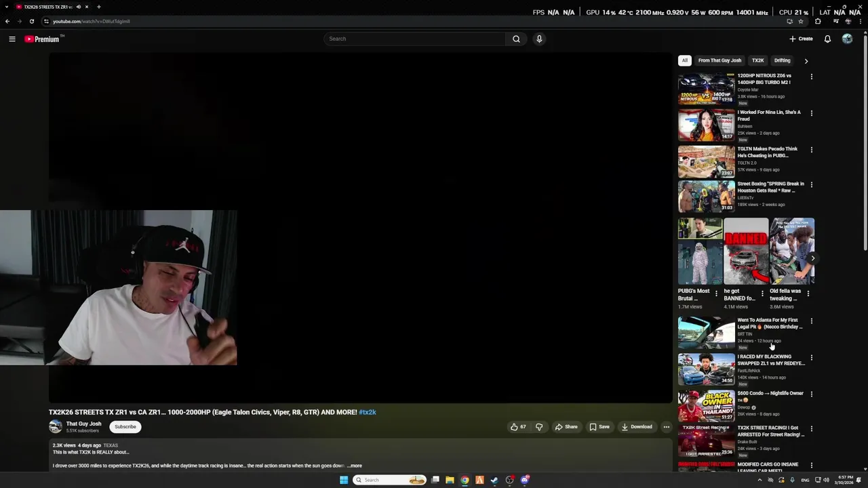The width and height of the screenshot is (868, 488).
Task: Open Chrome three-dot menu
Action: pos(861,21)
